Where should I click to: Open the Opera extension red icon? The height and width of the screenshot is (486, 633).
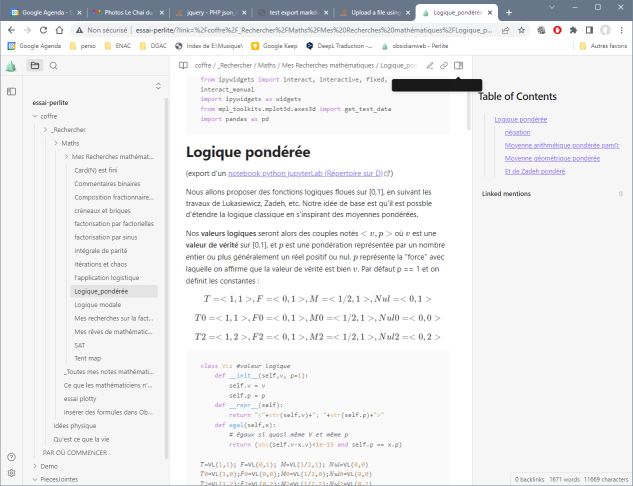(x=558, y=30)
